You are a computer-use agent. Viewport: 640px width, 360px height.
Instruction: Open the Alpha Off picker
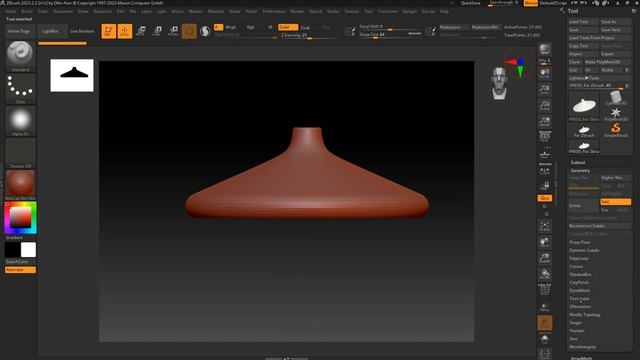[x=20, y=121]
